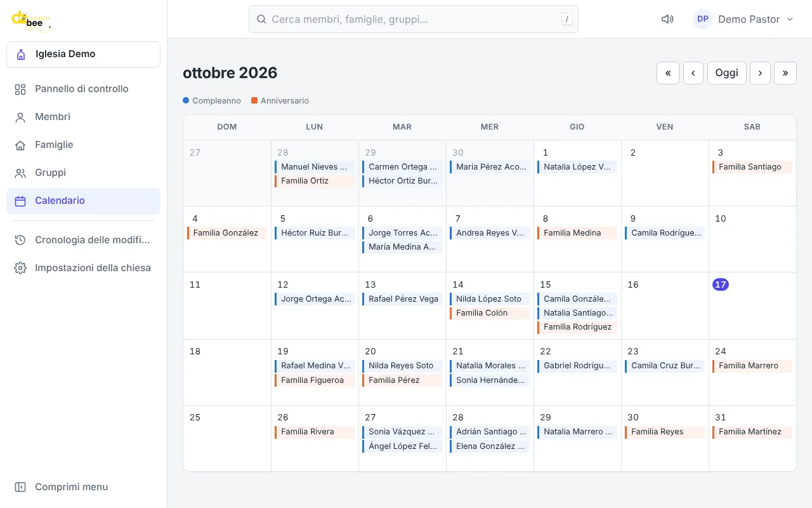Open Carmen Ortega birthday event
Image resolution: width=812 pixels, height=508 pixels.
[402, 167]
